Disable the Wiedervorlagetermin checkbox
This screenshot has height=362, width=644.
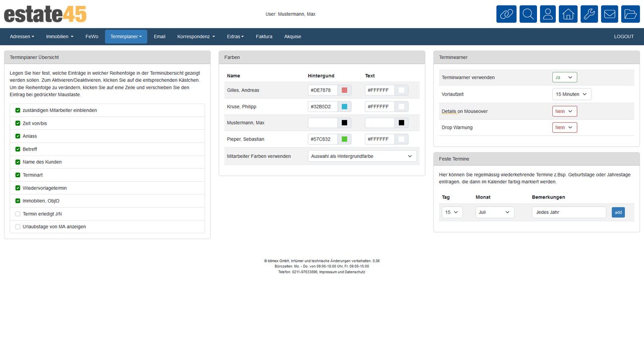[18, 188]
